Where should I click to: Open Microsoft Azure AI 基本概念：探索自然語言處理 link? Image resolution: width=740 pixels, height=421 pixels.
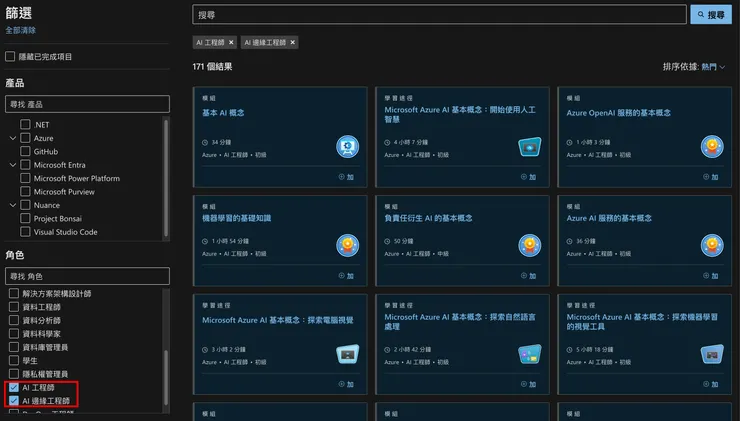(460, 321)
